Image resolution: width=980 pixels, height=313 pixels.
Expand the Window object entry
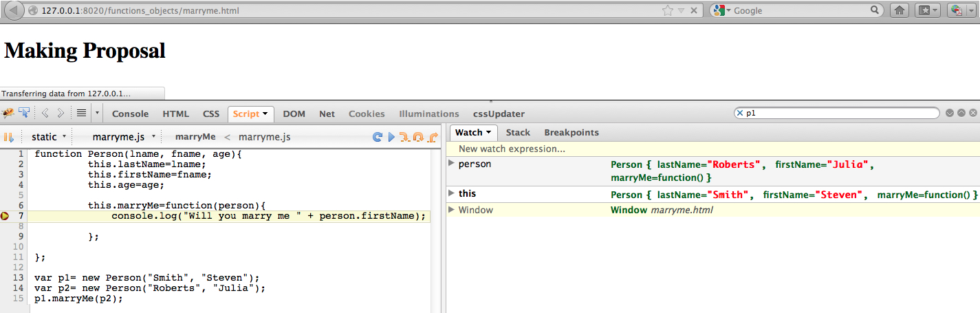click(452, 209)
